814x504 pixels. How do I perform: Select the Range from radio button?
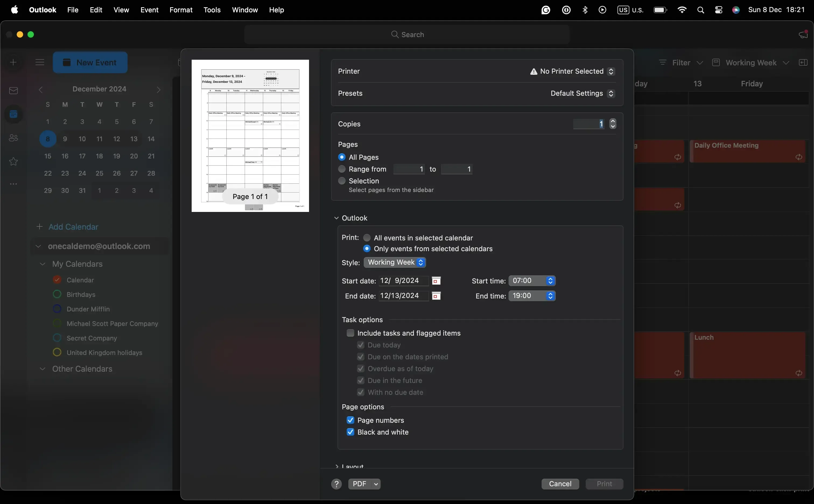tap(341, 169)
